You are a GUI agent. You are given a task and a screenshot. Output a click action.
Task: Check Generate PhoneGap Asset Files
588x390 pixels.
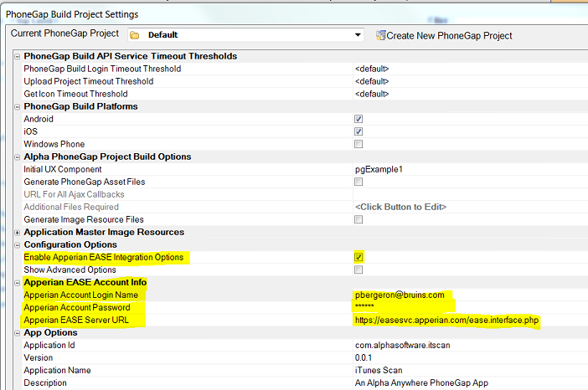tap(358, 182)
